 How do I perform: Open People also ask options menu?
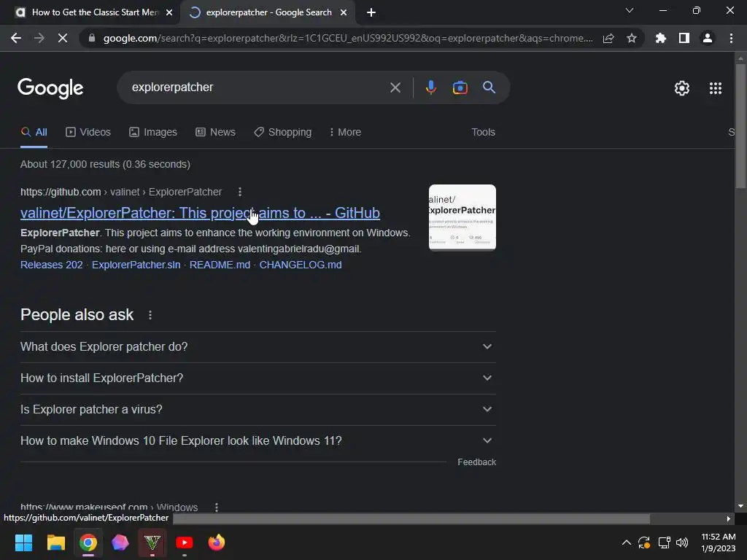(150, 315)
